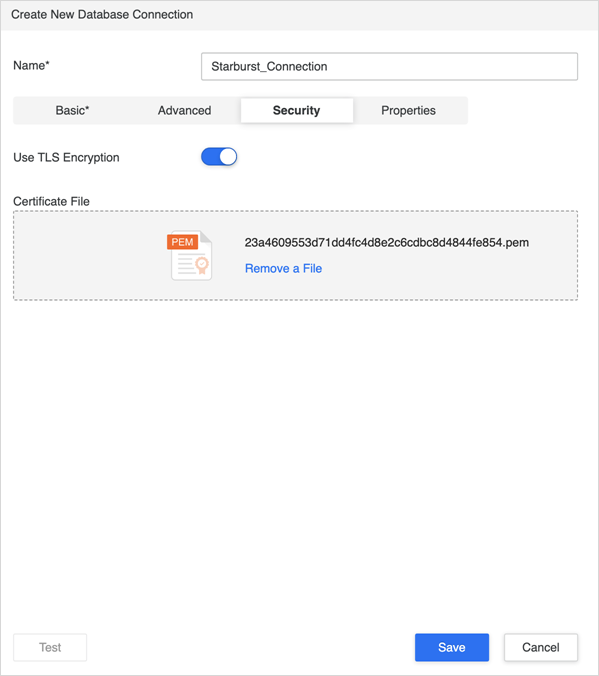Viewport: 599px width, 676px height.
Task: Disable the Use TLS Encryption switch
Action: 219,156
